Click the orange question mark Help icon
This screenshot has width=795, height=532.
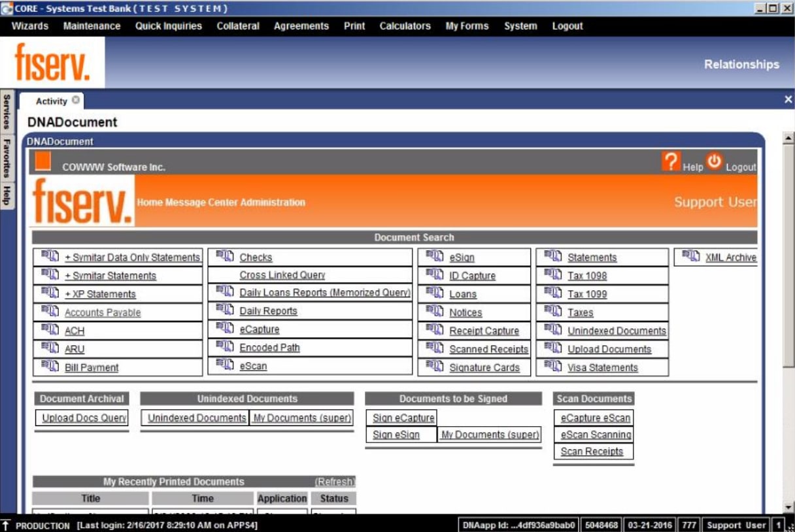pyautogui.click(x=671, y=161)
